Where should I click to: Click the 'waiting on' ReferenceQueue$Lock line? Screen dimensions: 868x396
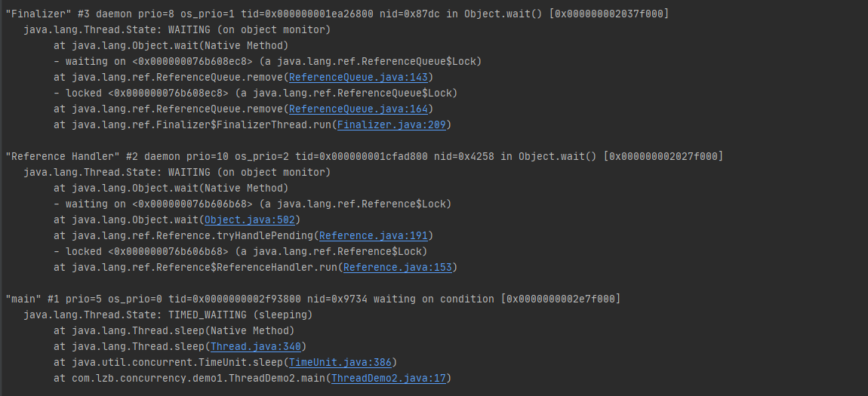click(x=267, y=61)
